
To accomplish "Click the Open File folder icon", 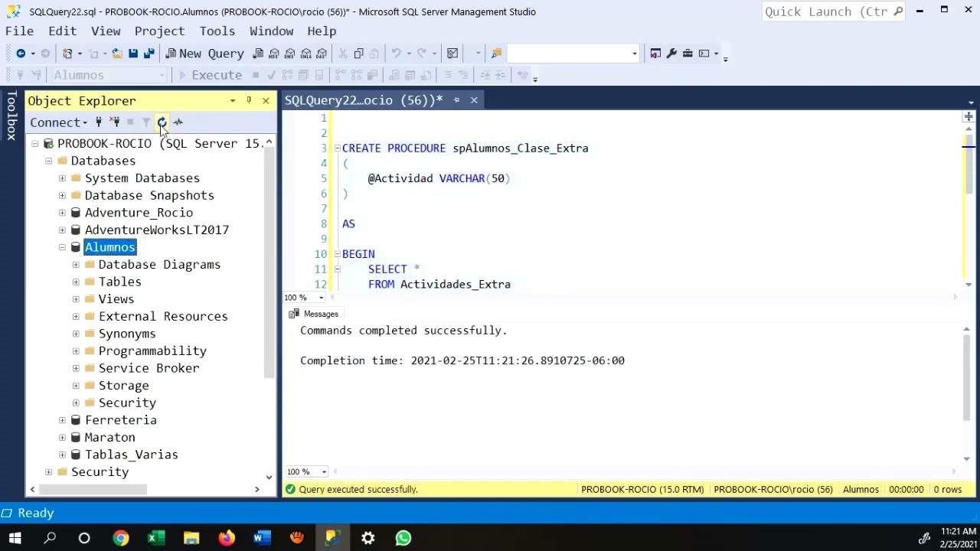I will (x=117, y=54).
